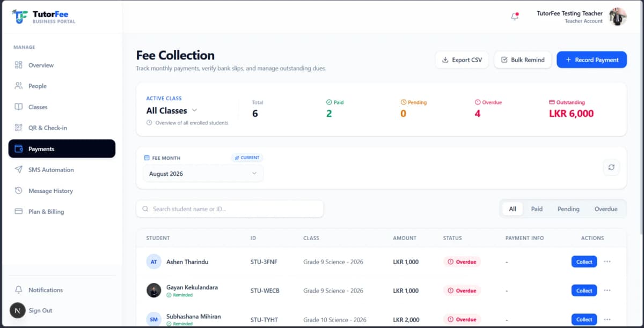Switch to the Paid filter tab

coord(537,209)
